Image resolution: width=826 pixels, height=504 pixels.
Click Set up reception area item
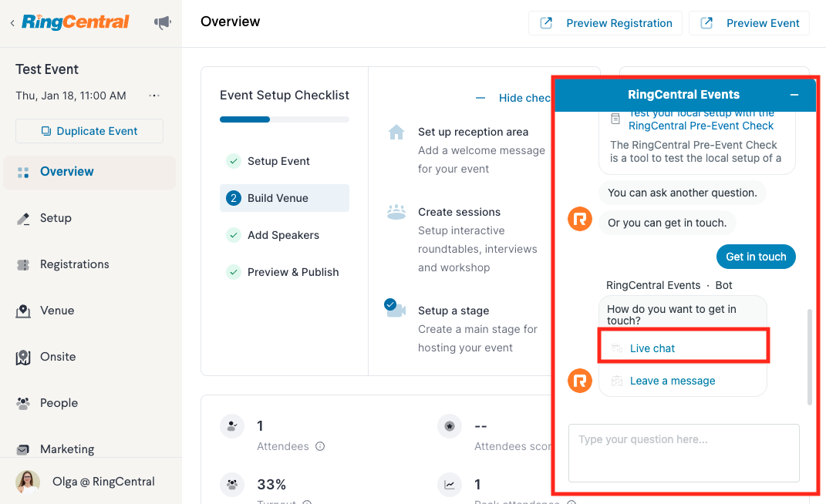pos(473,132)
